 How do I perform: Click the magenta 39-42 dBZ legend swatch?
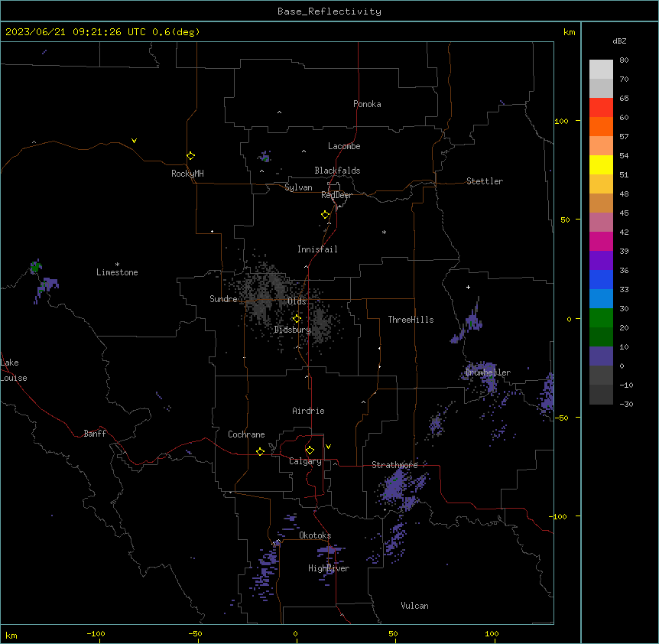(601, 241)
